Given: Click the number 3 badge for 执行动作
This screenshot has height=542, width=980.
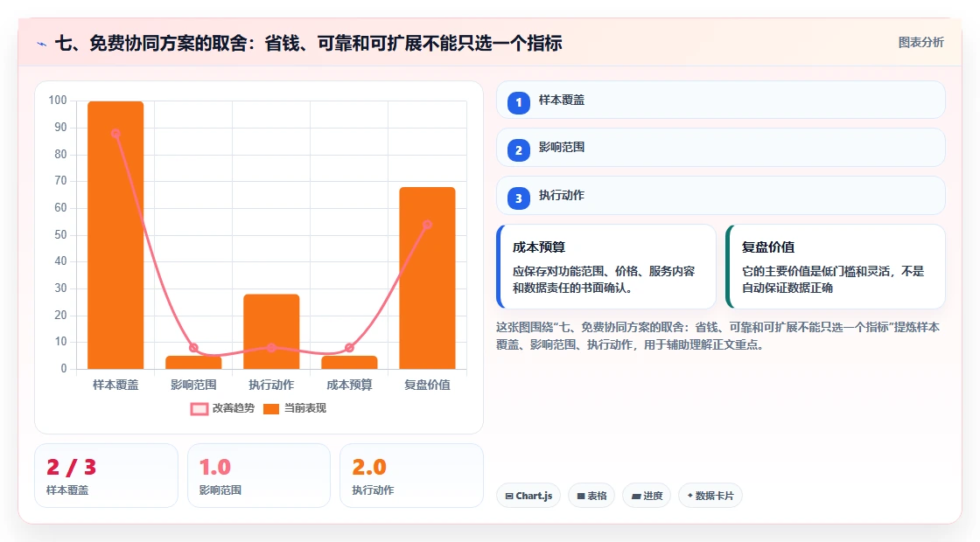Looking at the screenshot, I should point(519,198).
